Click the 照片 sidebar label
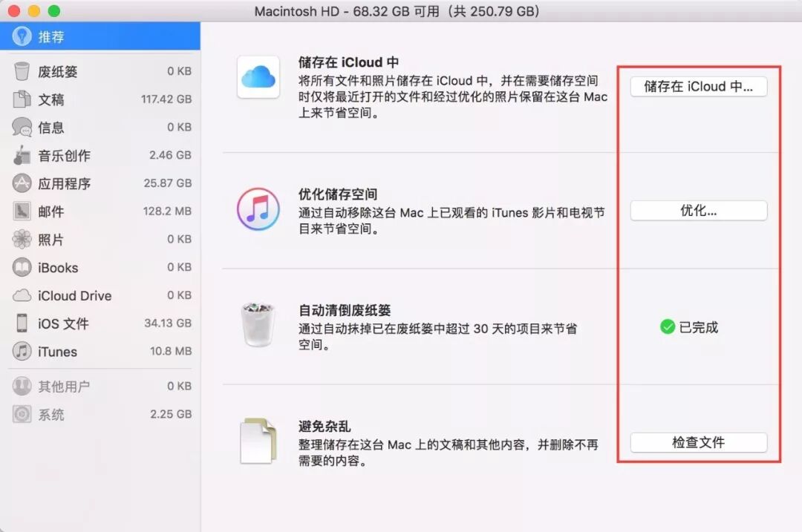The height and width of the screenshot is (532, 802). (x=50, y=239)
